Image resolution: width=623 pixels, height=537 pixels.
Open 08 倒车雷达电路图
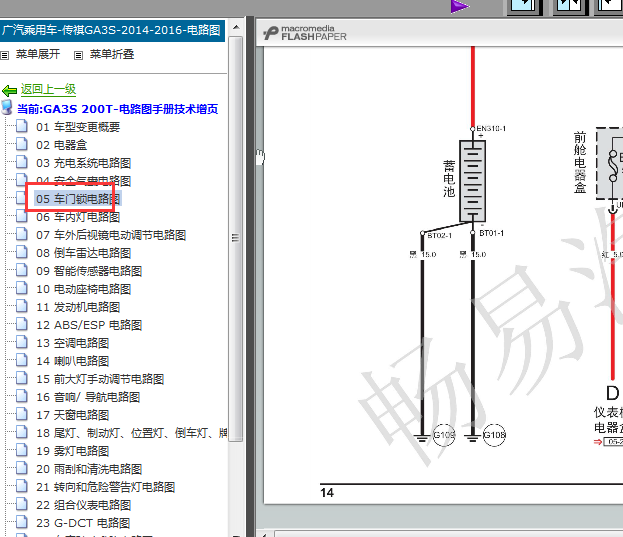pos(83,253)
